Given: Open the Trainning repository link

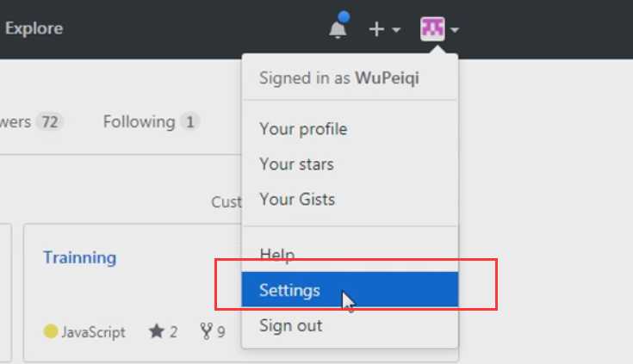Looking at the screenshot, I should tap(79, 257).
